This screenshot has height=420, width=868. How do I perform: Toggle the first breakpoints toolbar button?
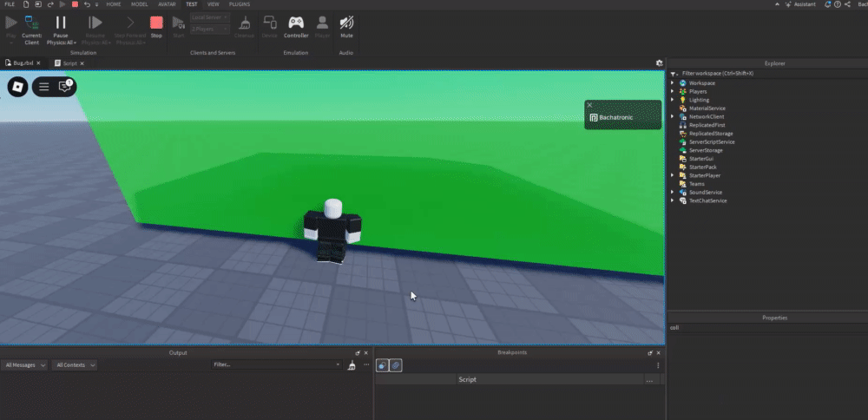tap(383, 365)
